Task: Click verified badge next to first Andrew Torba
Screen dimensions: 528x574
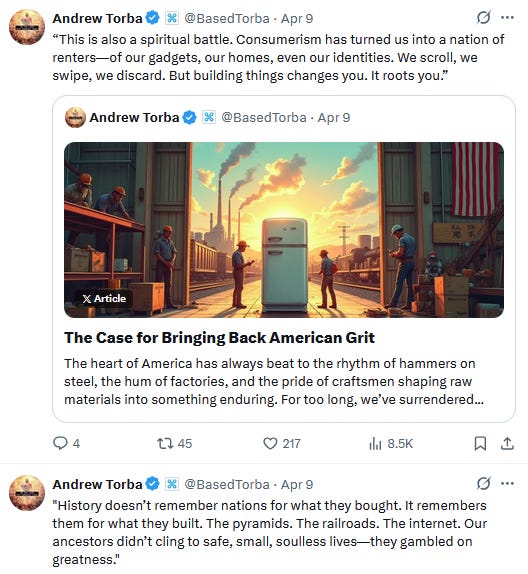Action: coord(153,18)
